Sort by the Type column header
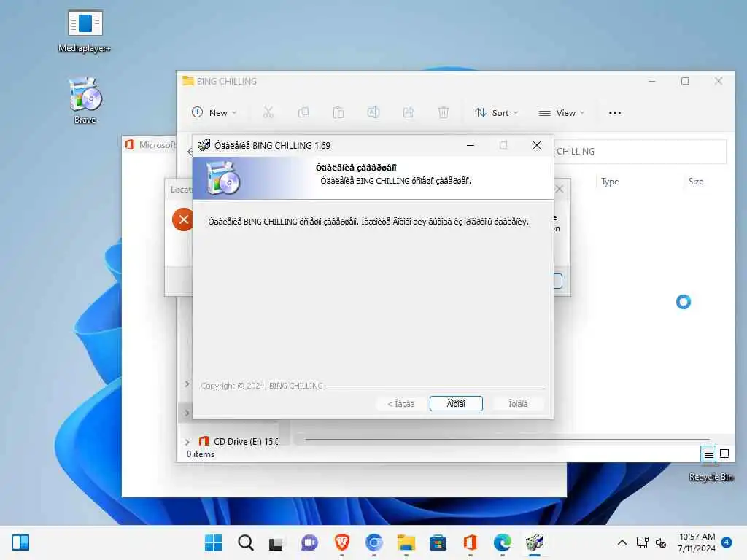 tap(610, 182)
